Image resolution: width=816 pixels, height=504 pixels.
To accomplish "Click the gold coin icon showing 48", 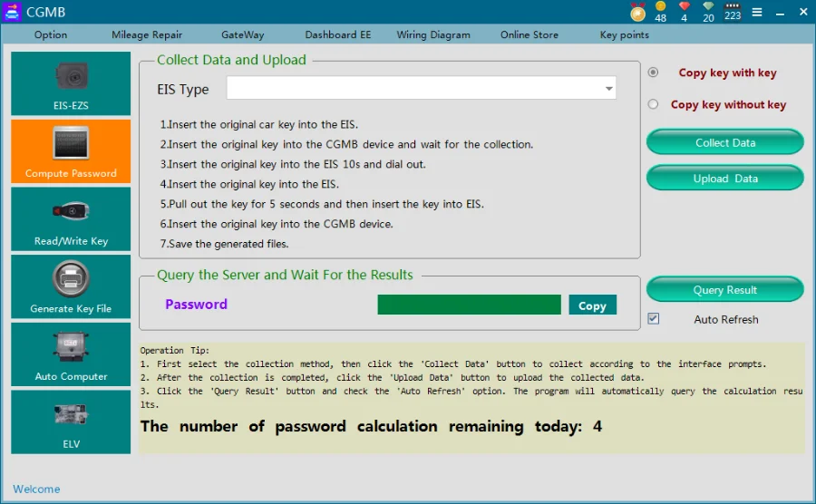I will [660, 12].
